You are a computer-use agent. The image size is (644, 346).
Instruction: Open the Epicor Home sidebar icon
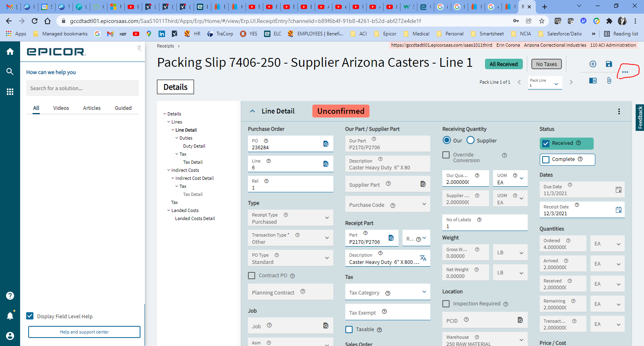[10, 51]
